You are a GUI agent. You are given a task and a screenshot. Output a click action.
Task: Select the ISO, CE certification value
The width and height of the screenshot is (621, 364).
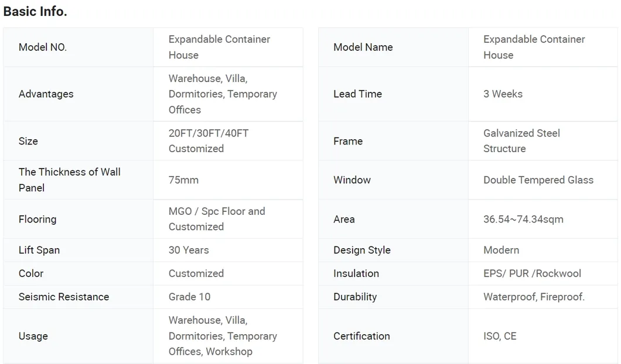point(498,336)
